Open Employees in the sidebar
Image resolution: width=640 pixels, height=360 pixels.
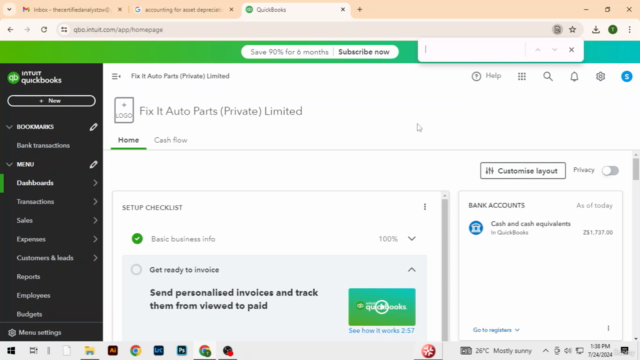click(33, 296)
